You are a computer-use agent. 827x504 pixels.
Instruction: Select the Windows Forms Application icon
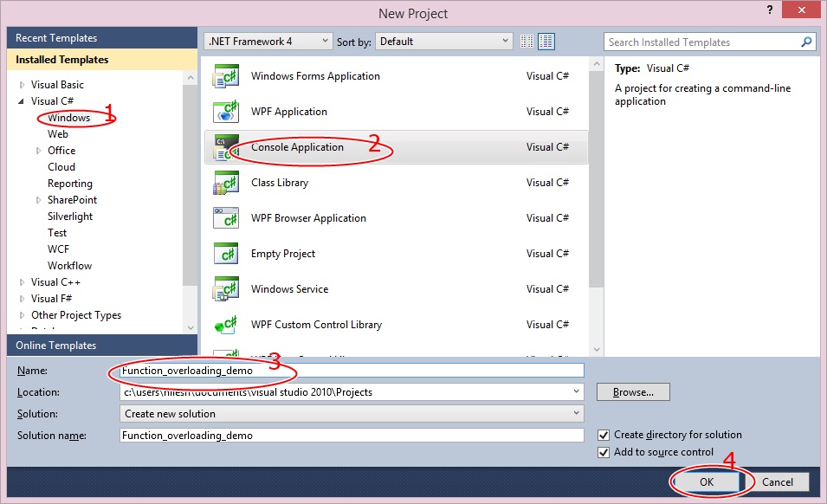coord(226,76)
